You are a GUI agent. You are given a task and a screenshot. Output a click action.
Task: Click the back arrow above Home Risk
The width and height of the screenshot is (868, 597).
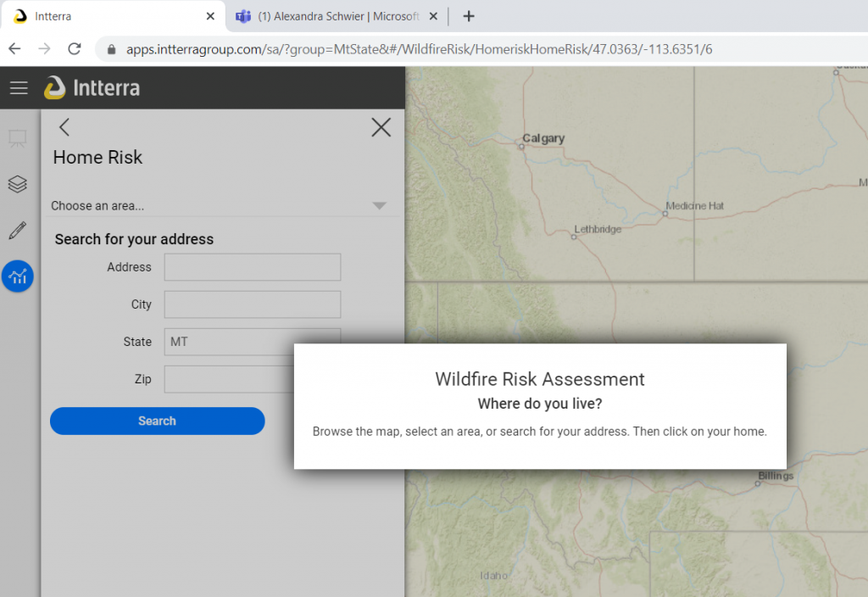point(64,126)
